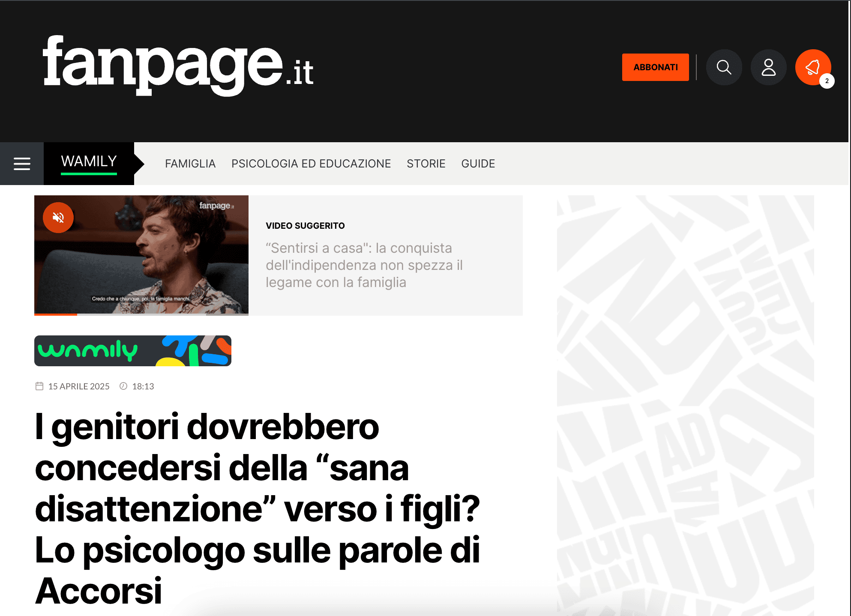The width and height of the screenshot is (851, 616).
Task: Click the VIDEO SUGGERITO label
Action: point(305,226)
